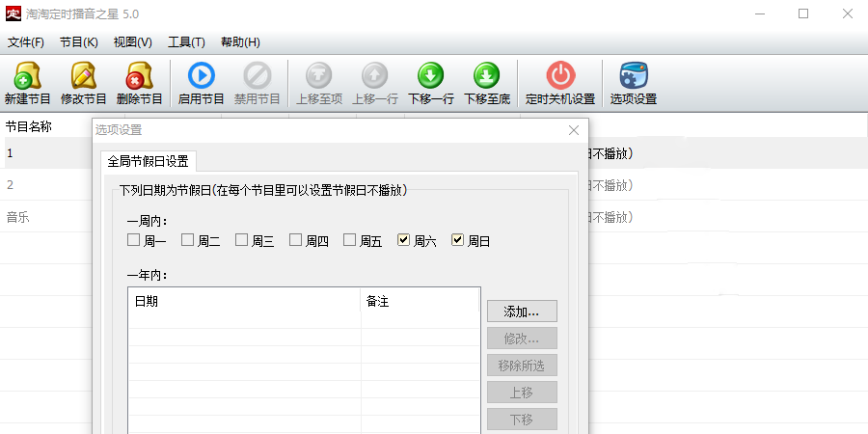Image resolution: width=868 pixels, height=434 pixels.
Task: Click the 上移至顶 toolbar icon
Action: pyautogui.click(x=319, y=75)
